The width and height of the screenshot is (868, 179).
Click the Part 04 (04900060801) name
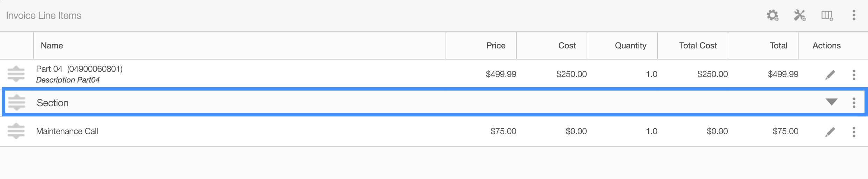pyautogui.click(x=79, y=69)
